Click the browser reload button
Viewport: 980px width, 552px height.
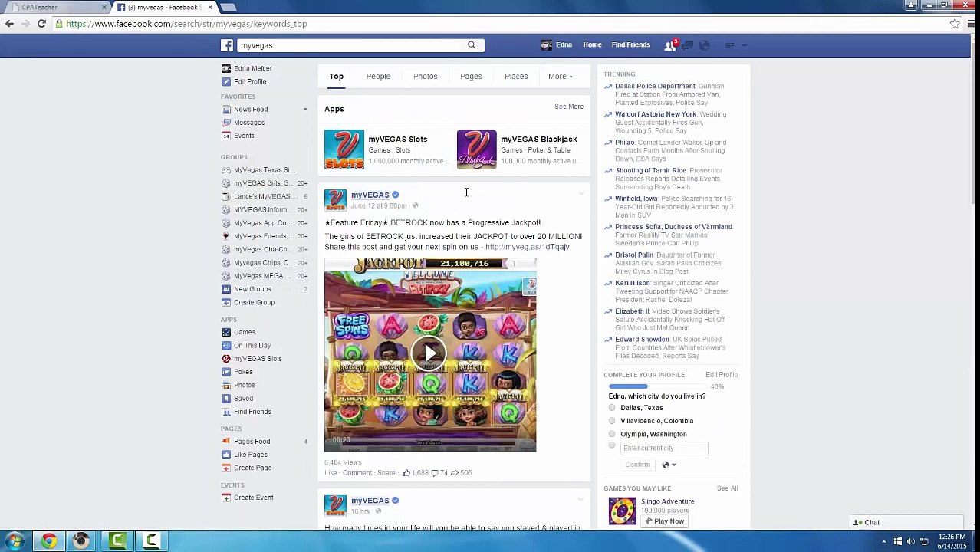click(x=41, y=24)
